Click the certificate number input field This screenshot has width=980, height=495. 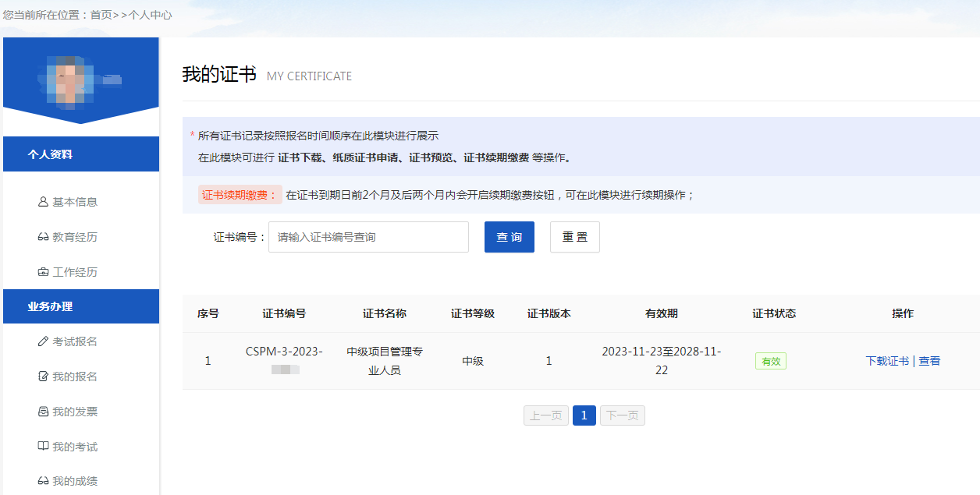pyautogui.click(x=367, y=236)
